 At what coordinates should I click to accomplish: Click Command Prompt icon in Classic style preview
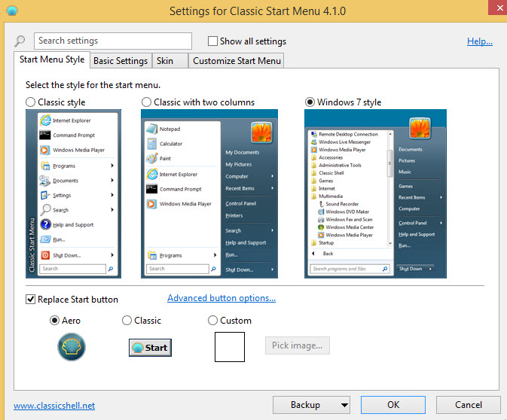click(45, 135)
